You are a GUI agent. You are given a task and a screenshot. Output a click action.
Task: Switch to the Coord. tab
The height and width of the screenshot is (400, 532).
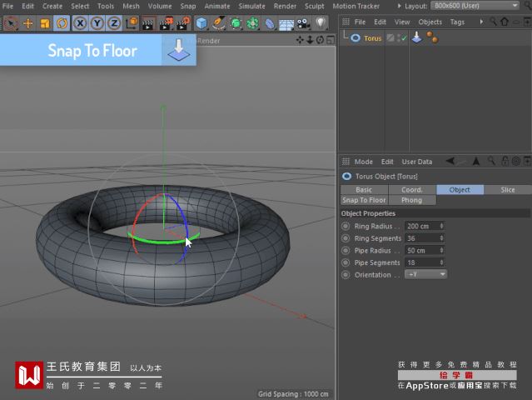411,189
